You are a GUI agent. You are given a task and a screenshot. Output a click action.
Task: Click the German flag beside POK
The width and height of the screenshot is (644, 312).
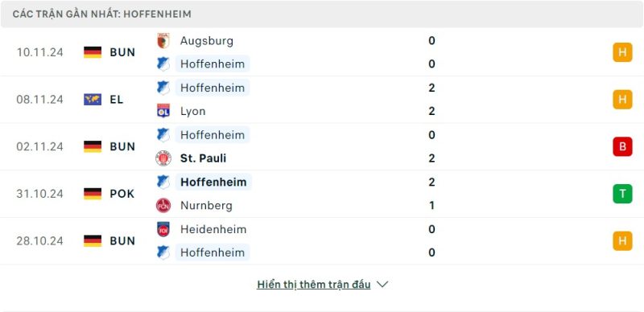point(93,193)
